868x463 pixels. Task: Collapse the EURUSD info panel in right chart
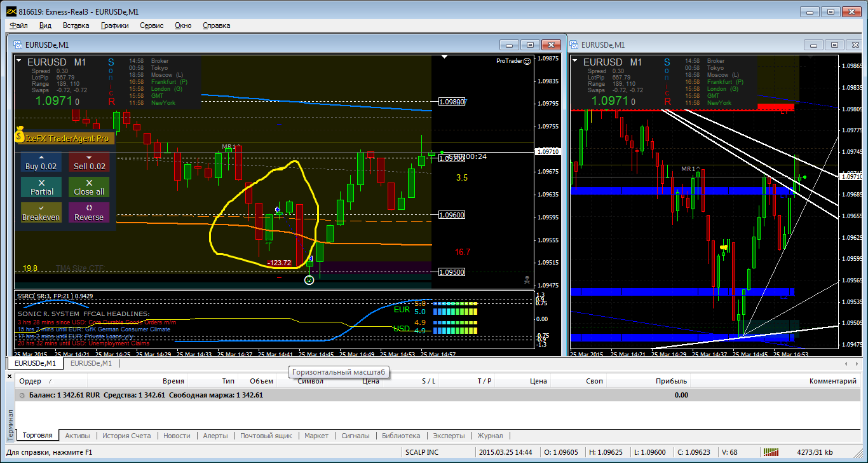575,61
